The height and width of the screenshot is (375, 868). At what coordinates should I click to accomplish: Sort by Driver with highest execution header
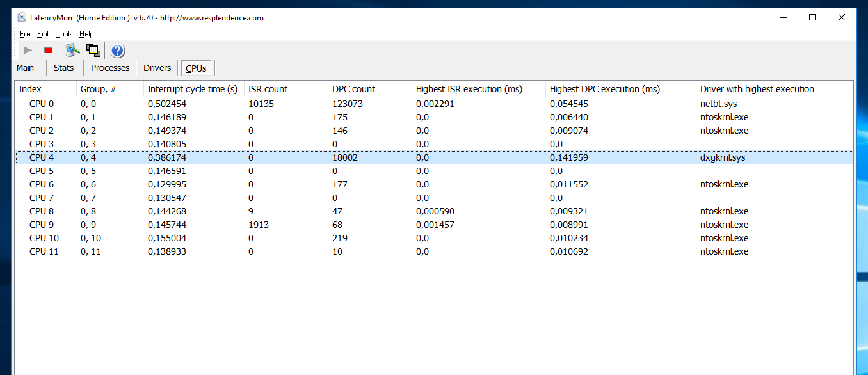(775, 89)
